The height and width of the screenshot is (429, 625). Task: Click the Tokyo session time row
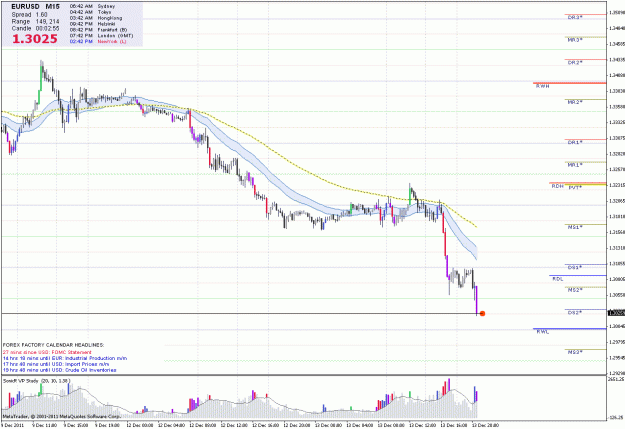click(x=90, y=12)
